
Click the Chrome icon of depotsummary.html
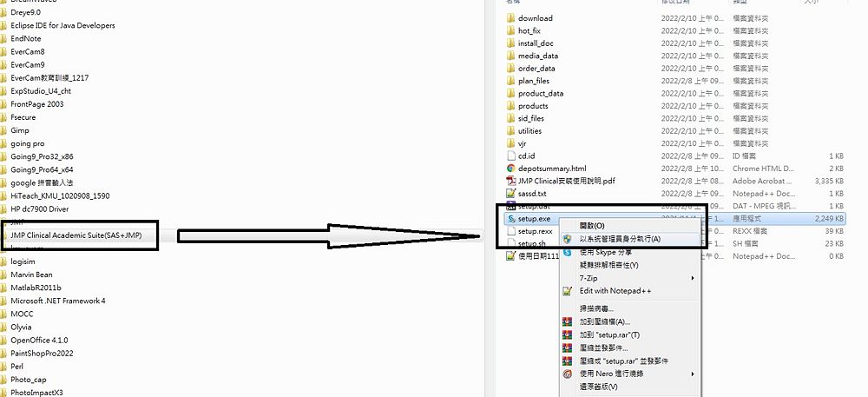[511, 169]
